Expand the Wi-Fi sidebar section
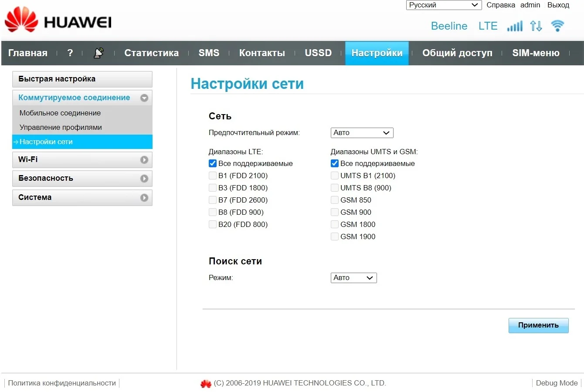Viewport: 584px width, 392px height. (x=82, y=160)
